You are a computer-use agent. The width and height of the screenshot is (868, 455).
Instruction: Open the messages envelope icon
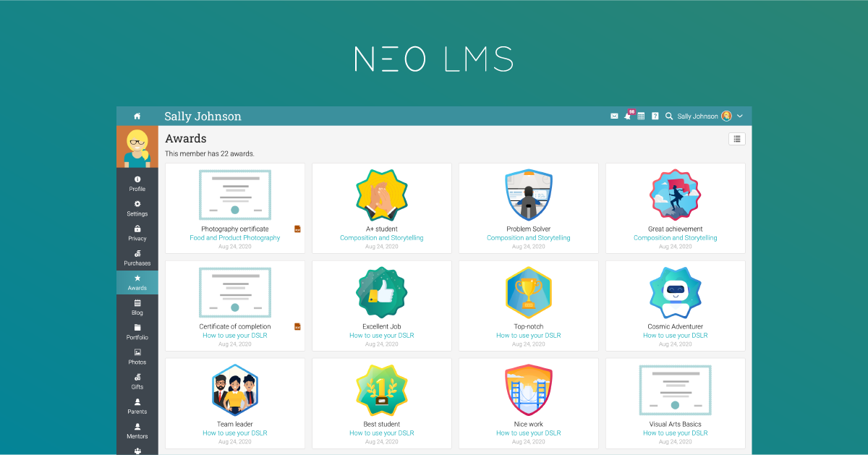pos(614,116)
